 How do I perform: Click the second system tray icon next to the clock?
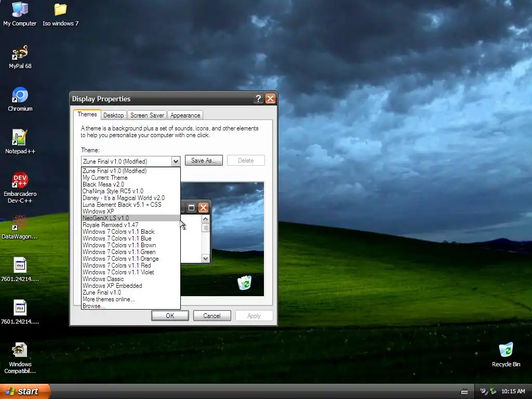click(493, 391)
